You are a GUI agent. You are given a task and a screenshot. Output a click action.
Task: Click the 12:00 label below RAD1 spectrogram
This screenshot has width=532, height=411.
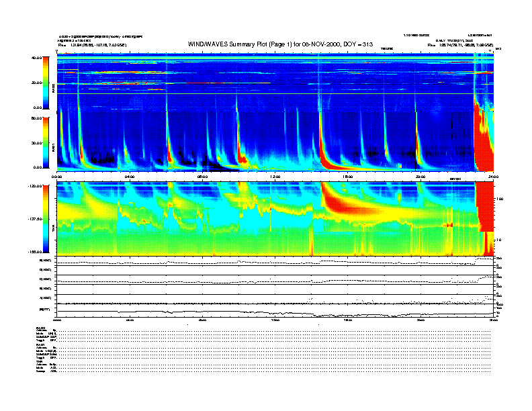[x=275, y=177]
